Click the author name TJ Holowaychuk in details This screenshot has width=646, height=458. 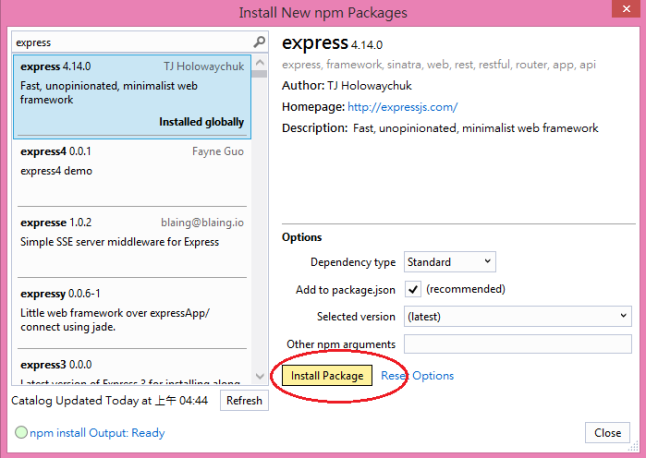(x=369, y=86)
